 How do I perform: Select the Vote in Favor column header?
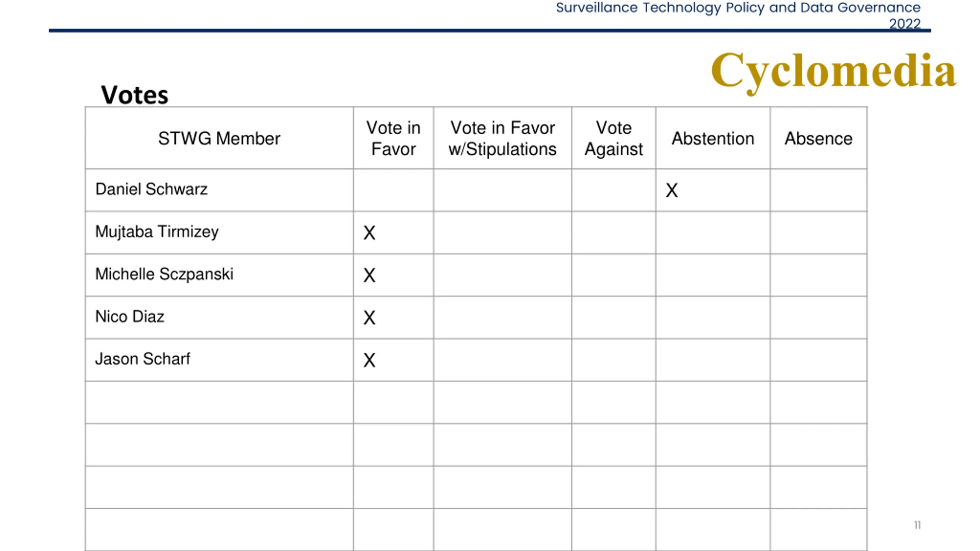tap(393, 138)
